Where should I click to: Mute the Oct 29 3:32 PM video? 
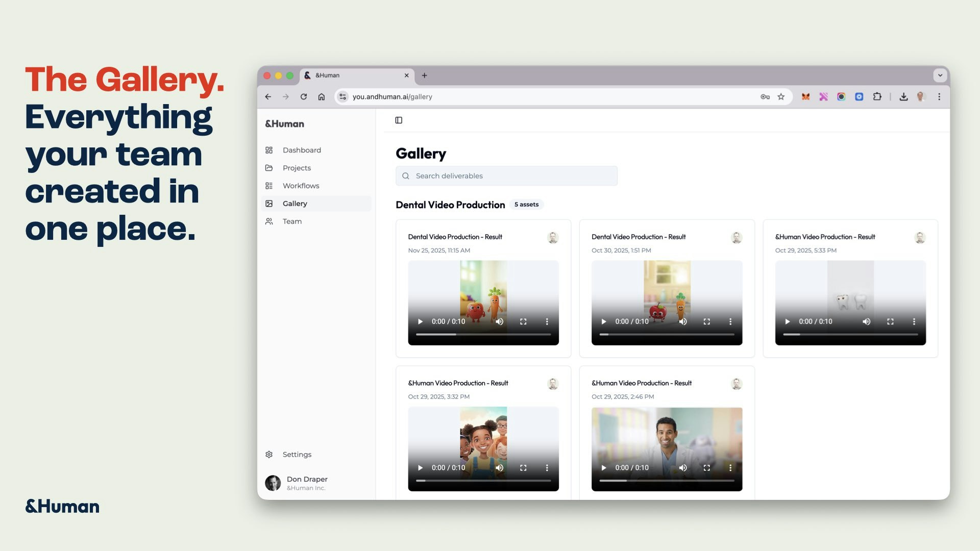pos(500,468)
